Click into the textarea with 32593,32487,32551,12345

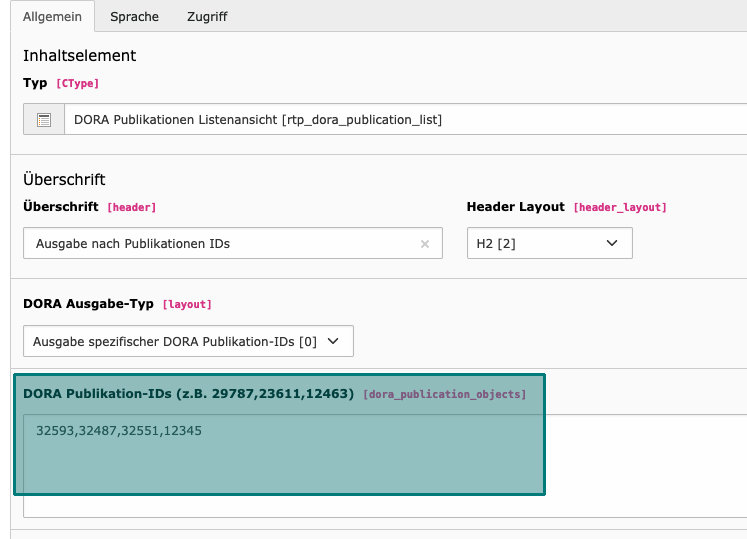click(x=385, y=466)
